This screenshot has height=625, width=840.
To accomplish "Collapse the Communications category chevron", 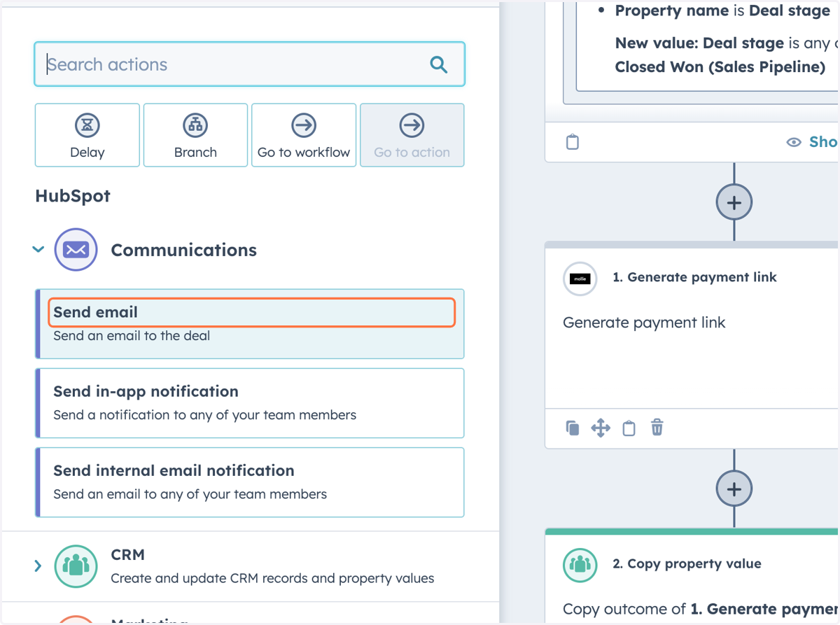I will tap(38, 249).
